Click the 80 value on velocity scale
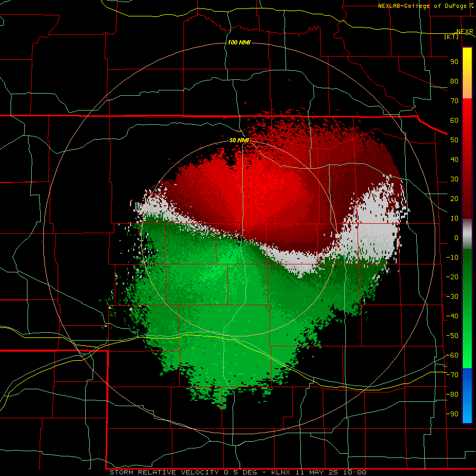Image resolution: width=476 pixels, height=476 pixels. tap(454, 81)
